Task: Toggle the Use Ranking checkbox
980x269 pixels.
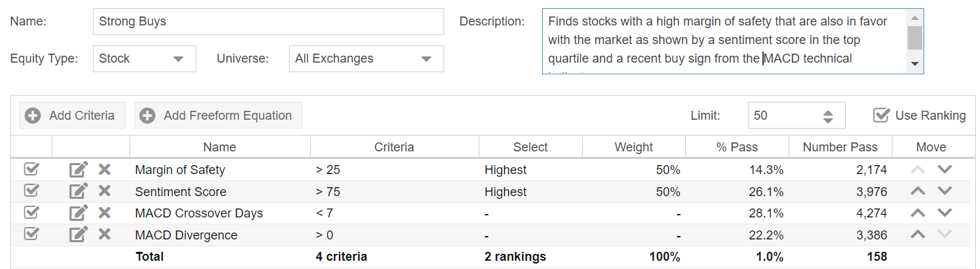Action: coord(881,115)
